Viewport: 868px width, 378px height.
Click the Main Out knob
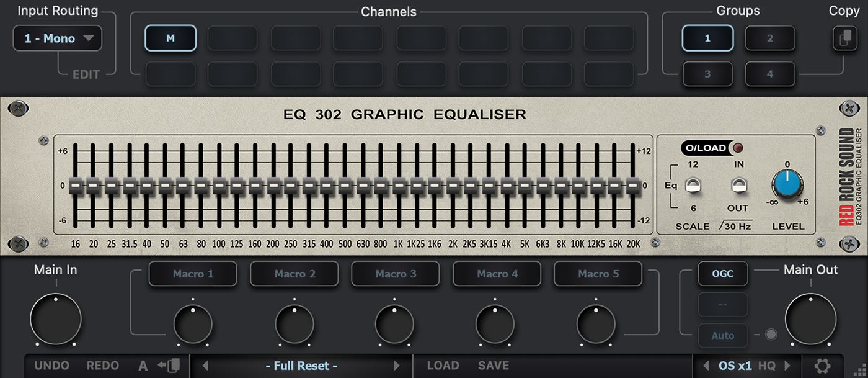[810, 320]
